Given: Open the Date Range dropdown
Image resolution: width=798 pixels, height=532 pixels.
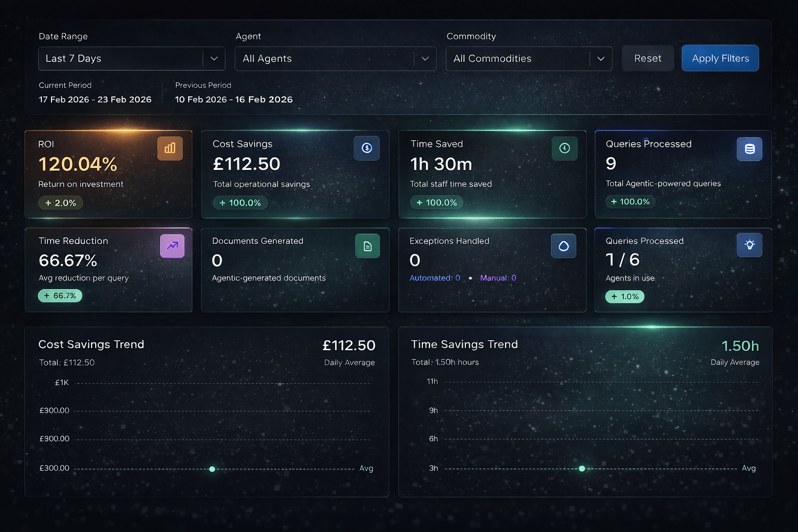Looking at the screenshot, I should (131, 59).
